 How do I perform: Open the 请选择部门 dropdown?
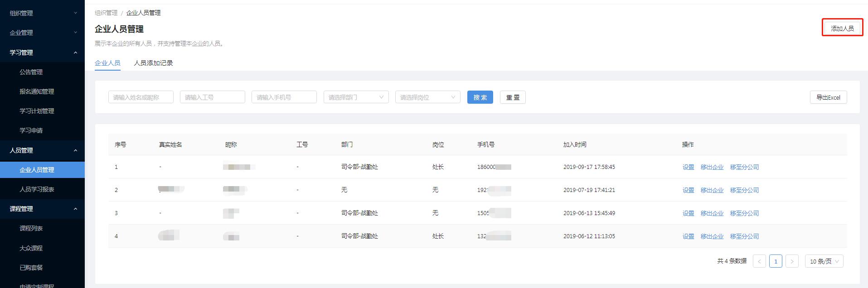tap(356, 97)
